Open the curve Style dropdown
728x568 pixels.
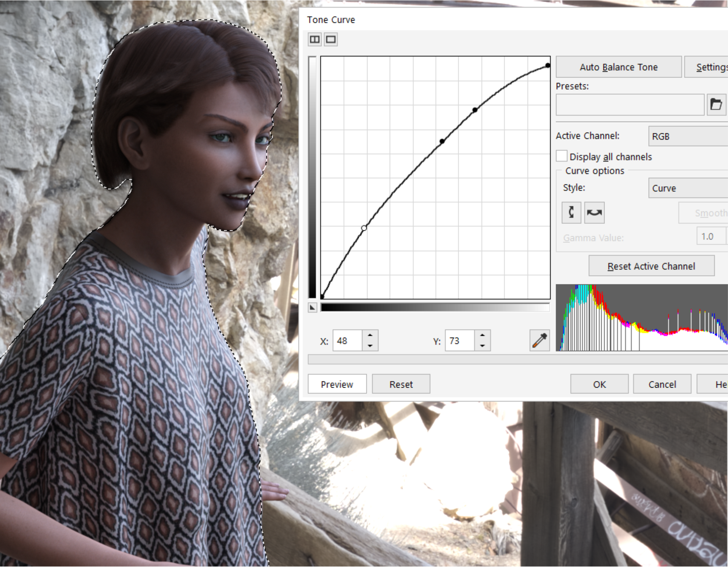click(687, 188)
